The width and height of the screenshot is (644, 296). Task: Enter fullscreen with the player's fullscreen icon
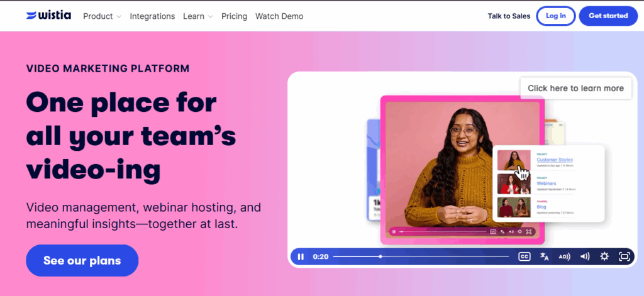click(625, 256)
